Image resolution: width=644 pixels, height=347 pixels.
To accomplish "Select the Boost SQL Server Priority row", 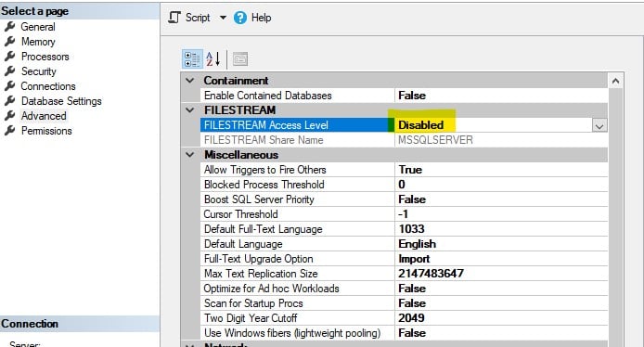I will (404, 199).
